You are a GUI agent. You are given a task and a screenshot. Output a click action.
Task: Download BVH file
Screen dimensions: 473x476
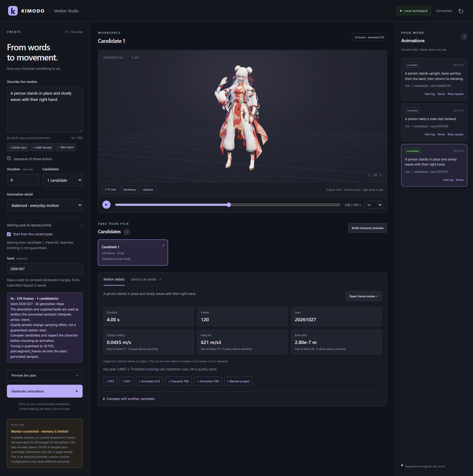point(126,381)
